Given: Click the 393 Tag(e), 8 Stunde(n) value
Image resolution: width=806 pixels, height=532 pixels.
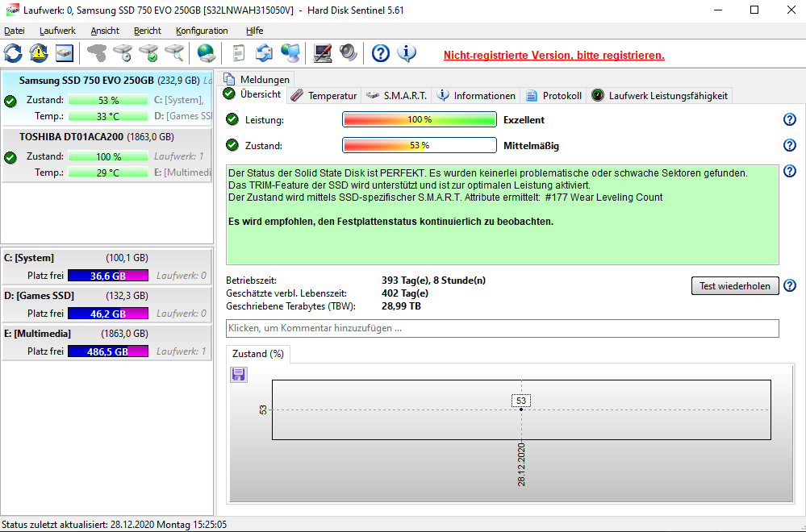Looking at the screenshot, I should click(x=433, y=281).
